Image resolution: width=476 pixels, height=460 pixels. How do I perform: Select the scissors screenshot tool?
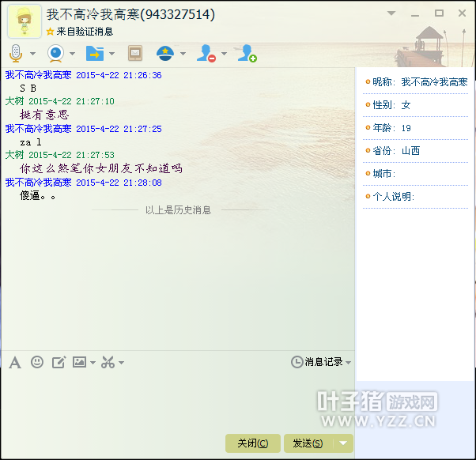[x=108, y=362]
